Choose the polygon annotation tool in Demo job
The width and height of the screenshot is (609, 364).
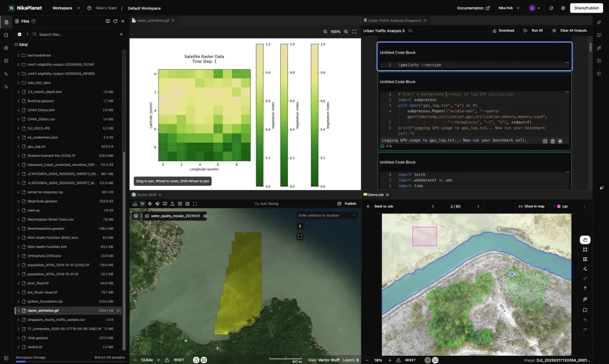pos(585,259)
